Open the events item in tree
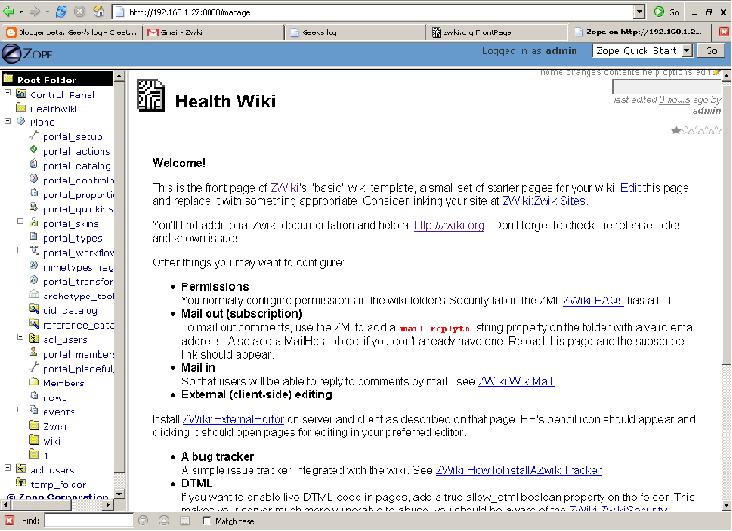The width and height of the screenshot is (732, 531). tap(58, 412)
